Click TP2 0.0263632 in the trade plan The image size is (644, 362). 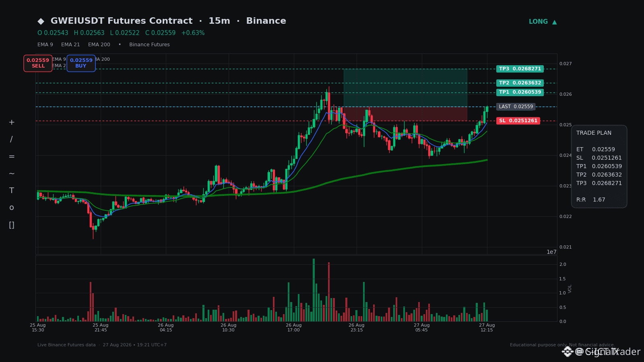tap(599, 175)
